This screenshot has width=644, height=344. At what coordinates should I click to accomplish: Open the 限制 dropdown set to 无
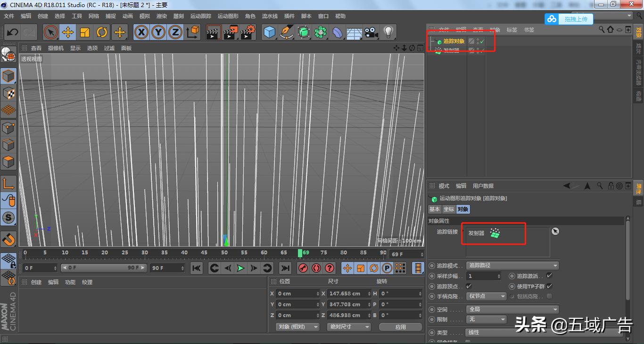[x=486, y=319]
